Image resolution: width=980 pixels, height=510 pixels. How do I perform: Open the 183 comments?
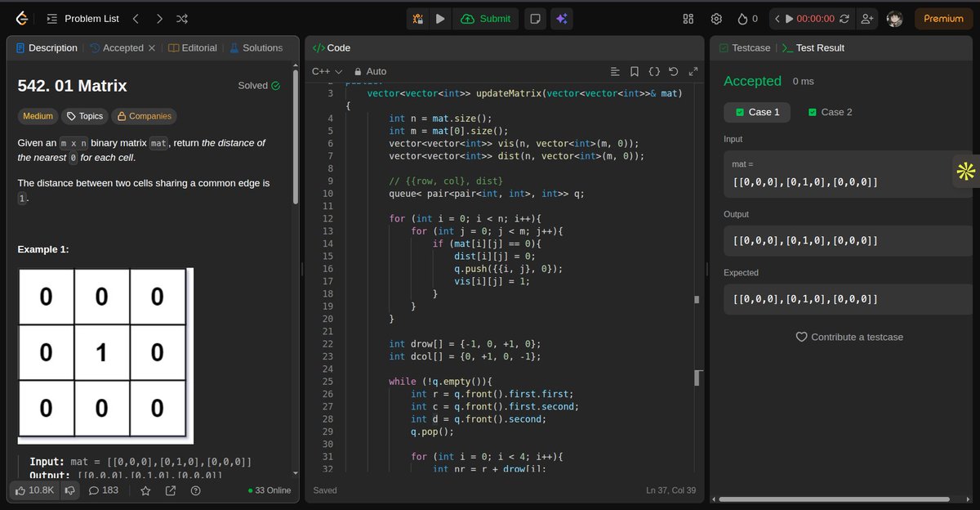pyautogui.click(x=104, y=490)
